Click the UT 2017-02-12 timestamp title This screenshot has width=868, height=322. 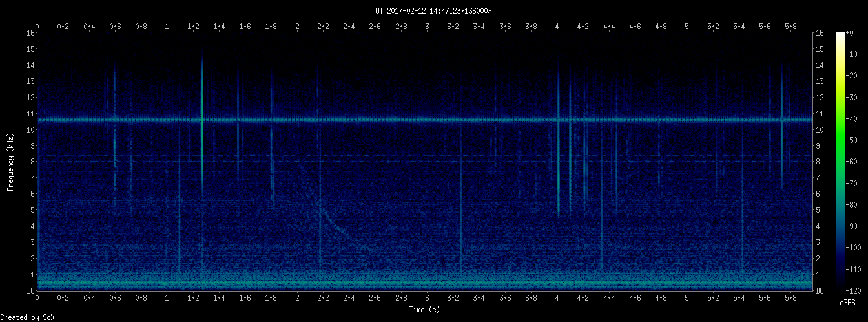click(433, 11)
